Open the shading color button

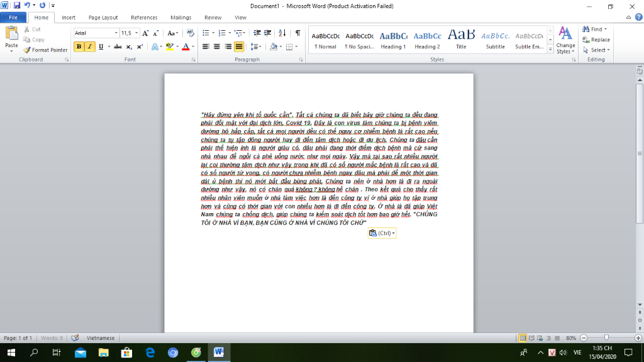(x=274, y=47)
